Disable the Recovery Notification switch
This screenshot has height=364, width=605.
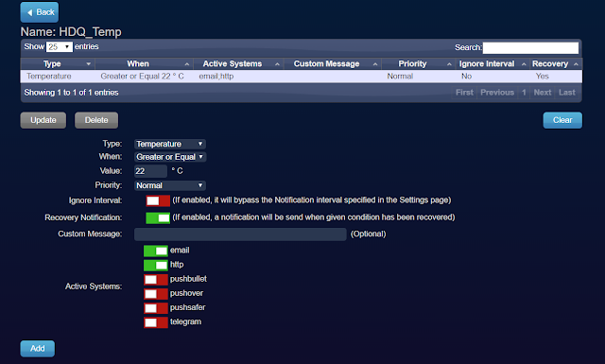(158, 218)
